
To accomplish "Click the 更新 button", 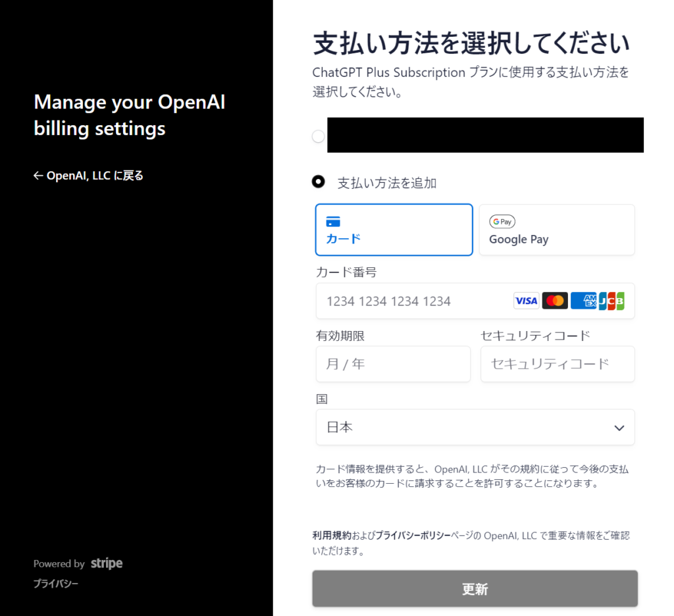I will coord(475,588).
